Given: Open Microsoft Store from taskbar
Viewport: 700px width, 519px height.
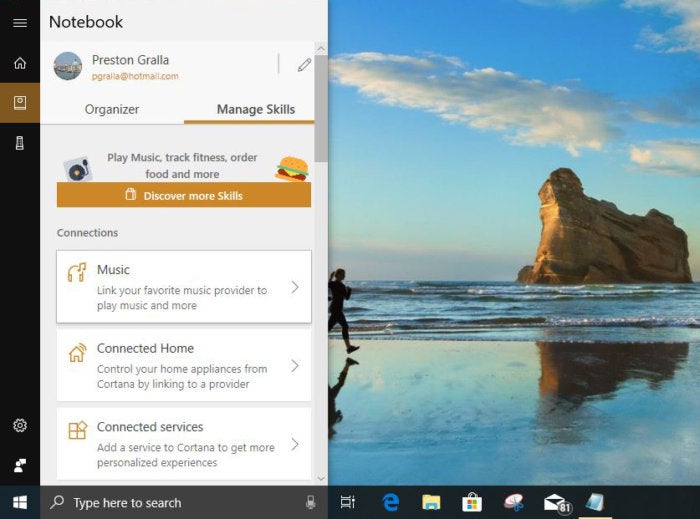Looking at the screenshot, I should 472,502.
